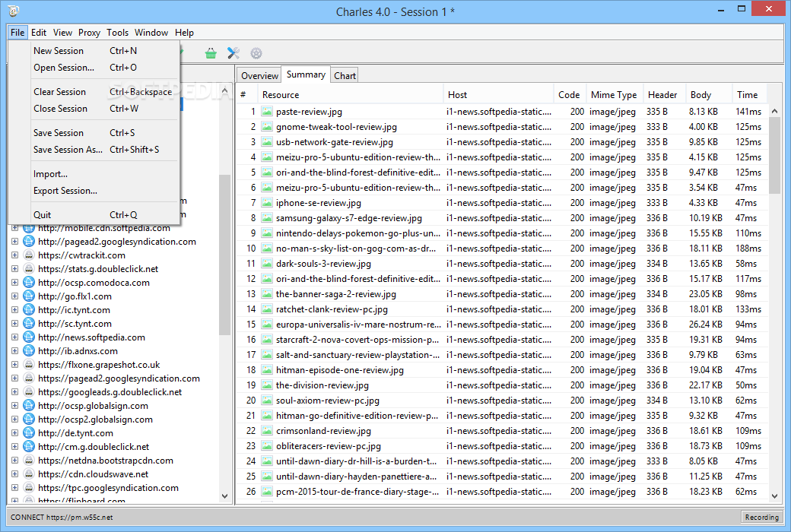
Task: Click the summary table vertical scrollbar thumb
Action: [x=774, y=155]
